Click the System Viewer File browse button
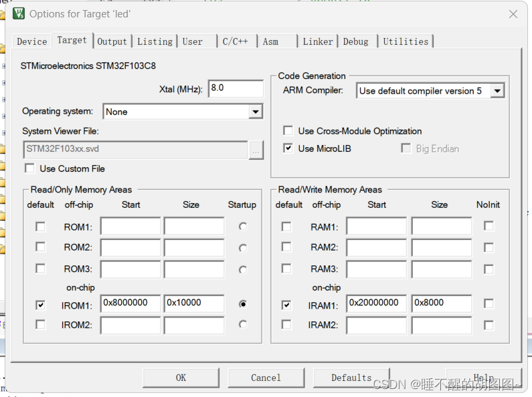532x397 pixels. click(256, 150)
